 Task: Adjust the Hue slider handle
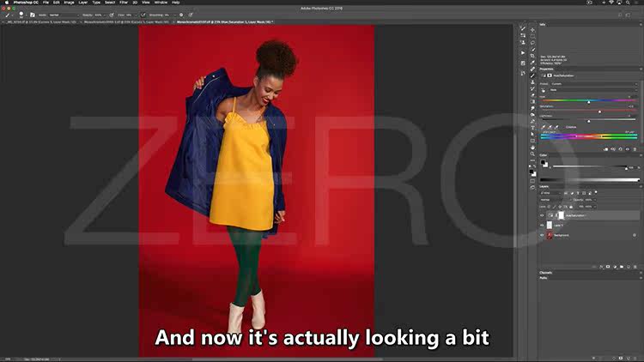588,102
